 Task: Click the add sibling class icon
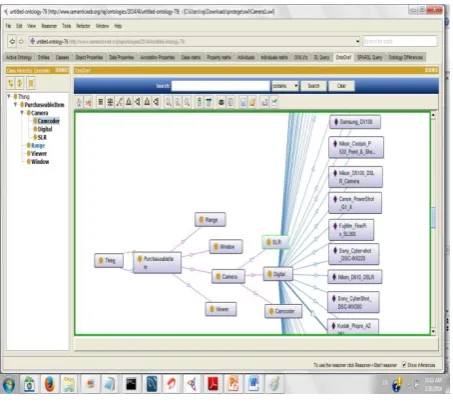[x=20, y=83]
